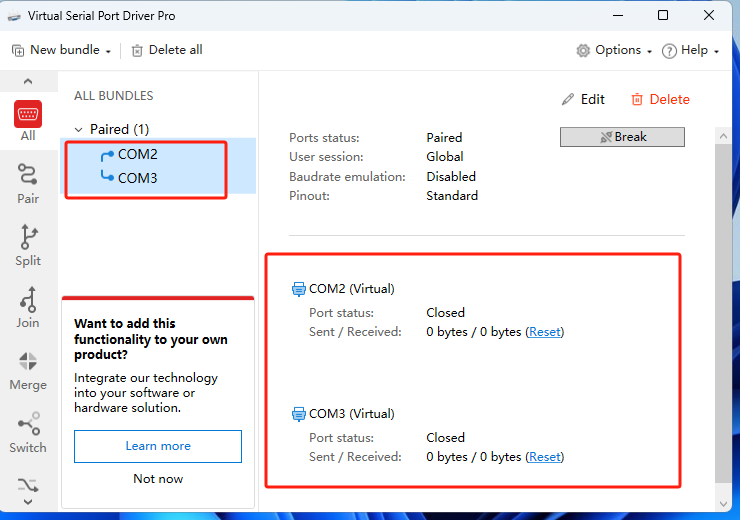This screenshot has height=520, width=740.
Task: Click the COM2 Closed port status
Action: (445, 313)
